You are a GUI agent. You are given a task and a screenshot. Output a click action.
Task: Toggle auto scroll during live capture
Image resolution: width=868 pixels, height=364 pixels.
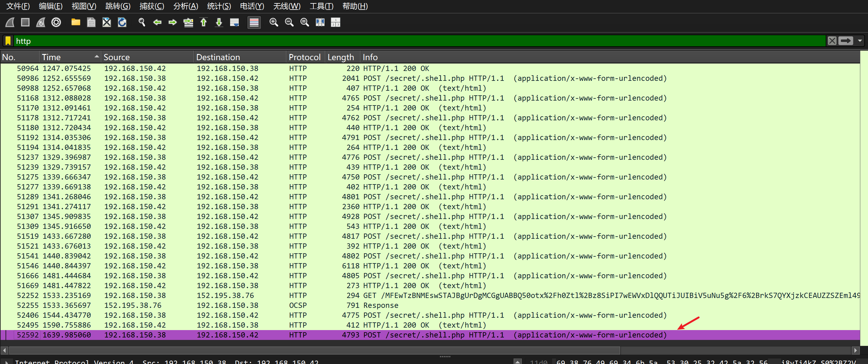click(234, 22)
